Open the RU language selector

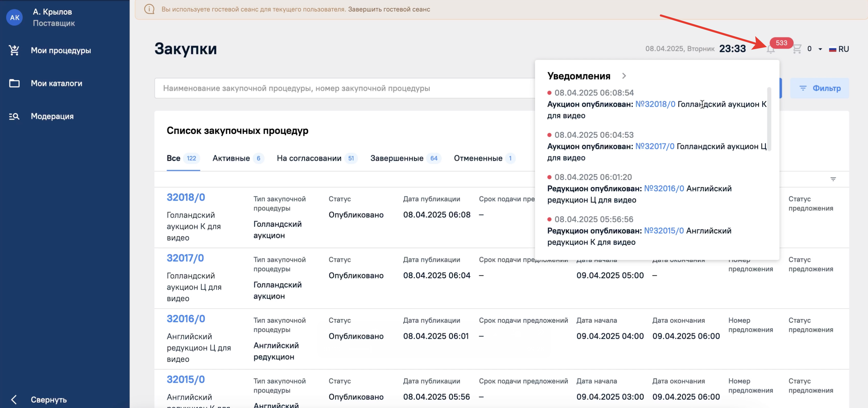[x=839, y=49]
